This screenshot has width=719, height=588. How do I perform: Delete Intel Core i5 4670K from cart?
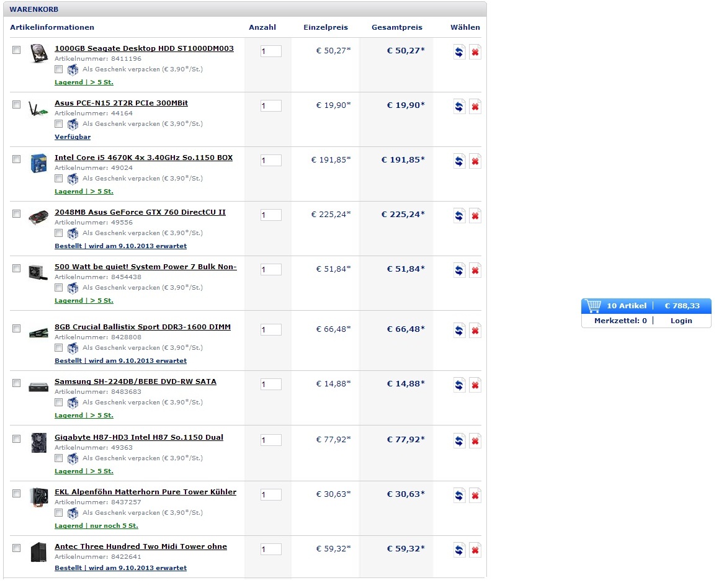tap(475, 161)
